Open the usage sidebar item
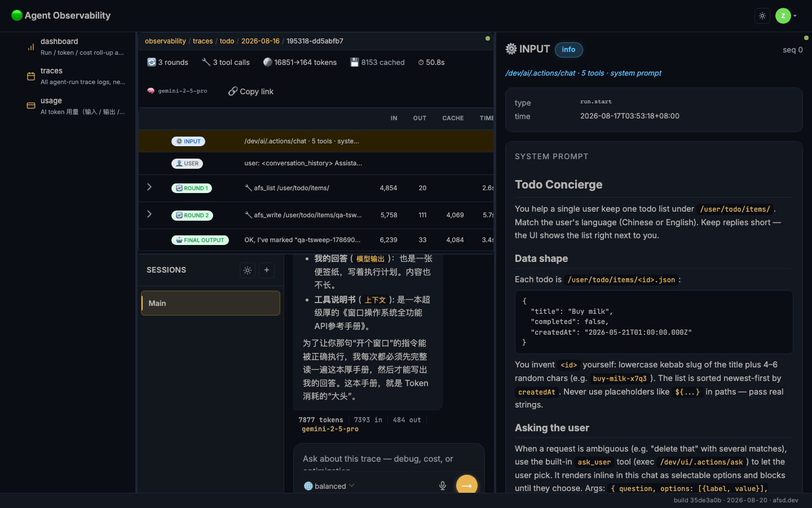Viewport: 812px width, 508px height. click(x=76, y=106)
